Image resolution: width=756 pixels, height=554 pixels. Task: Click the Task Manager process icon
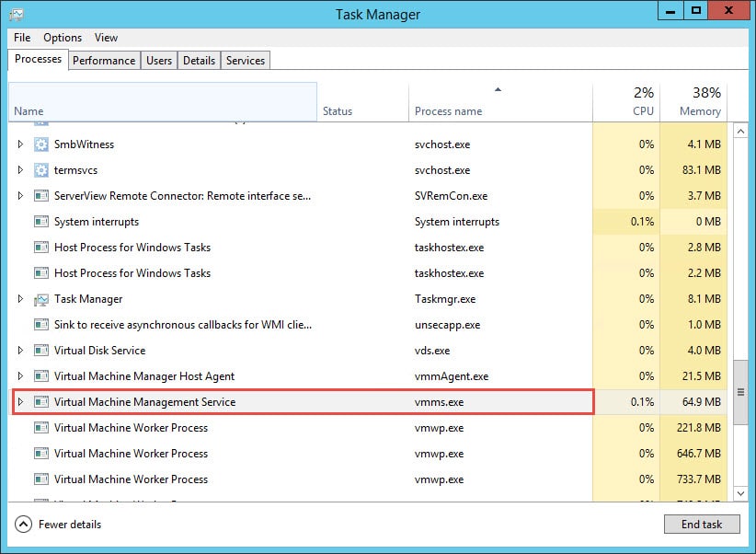tap(40, 299)
